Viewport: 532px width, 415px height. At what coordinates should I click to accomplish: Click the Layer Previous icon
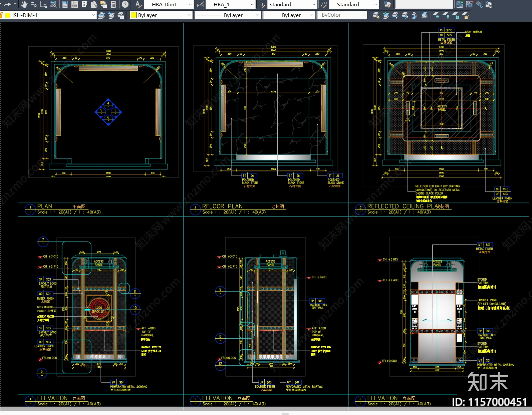pos(111,15)
